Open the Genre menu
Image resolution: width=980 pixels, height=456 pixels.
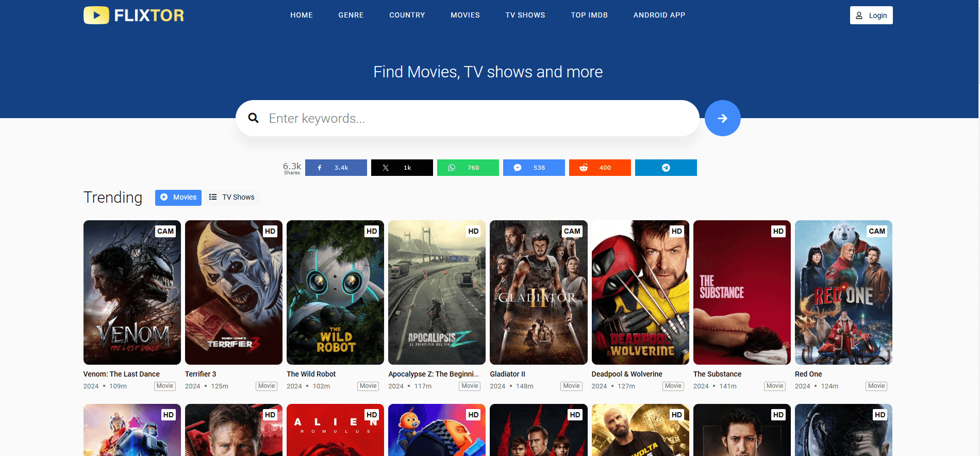coord(351,15)
